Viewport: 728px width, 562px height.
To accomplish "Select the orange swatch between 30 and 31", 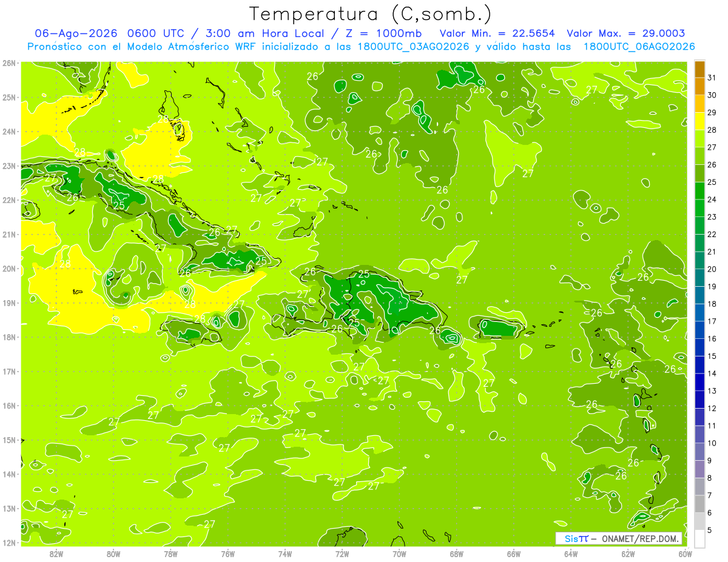I will click(x=699, y=87).
